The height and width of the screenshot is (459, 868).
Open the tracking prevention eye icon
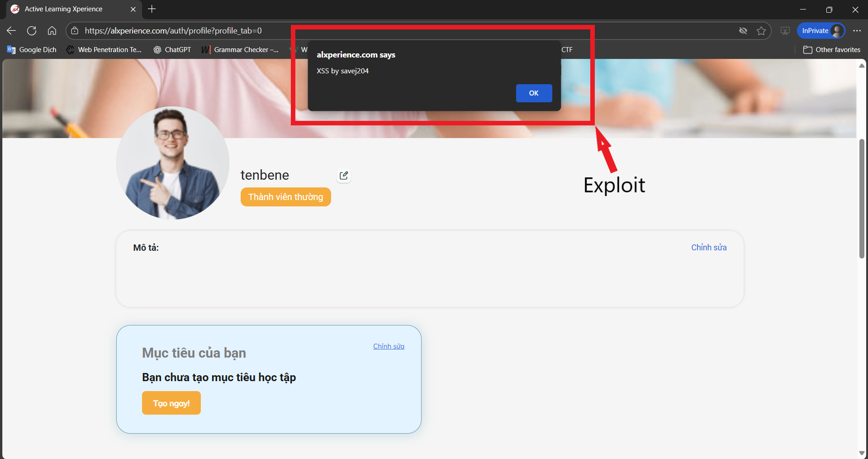tap(743, 31)
